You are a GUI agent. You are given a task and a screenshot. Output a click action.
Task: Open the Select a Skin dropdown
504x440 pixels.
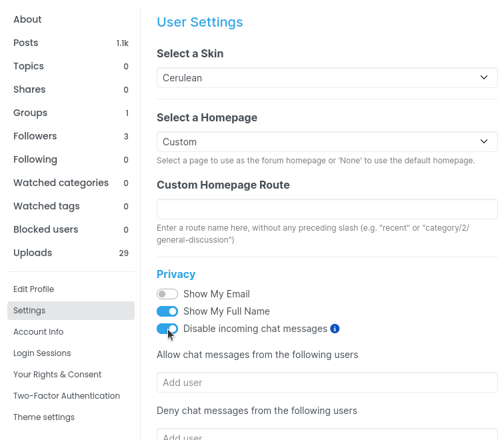(327, 78)
